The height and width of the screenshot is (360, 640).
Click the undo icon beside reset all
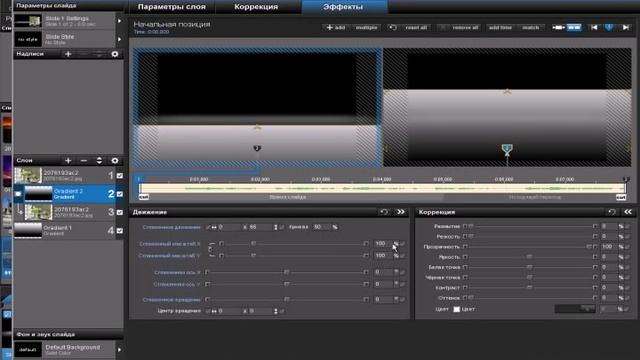(x=393, y=27)
